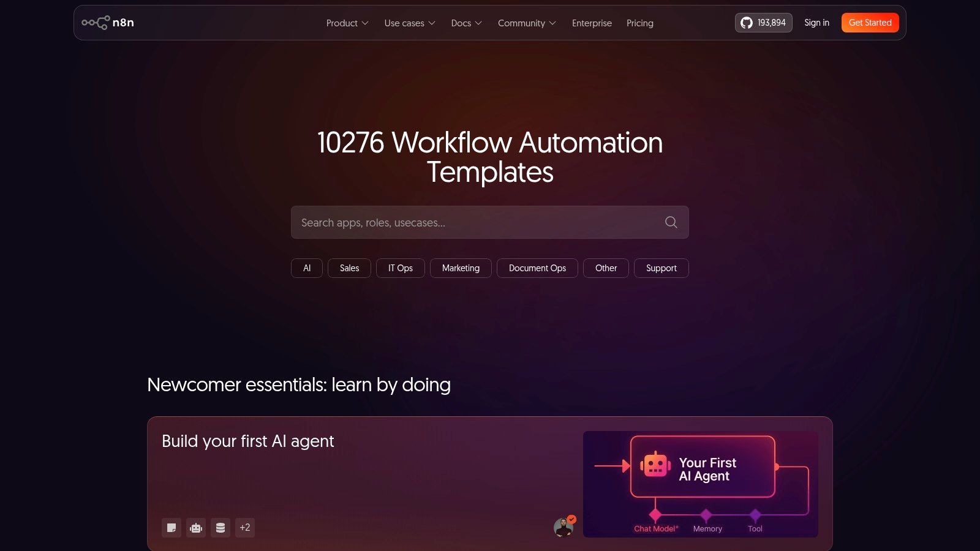
Task: Filter templates by IT Ops category
Action: [x=401, y=268]
